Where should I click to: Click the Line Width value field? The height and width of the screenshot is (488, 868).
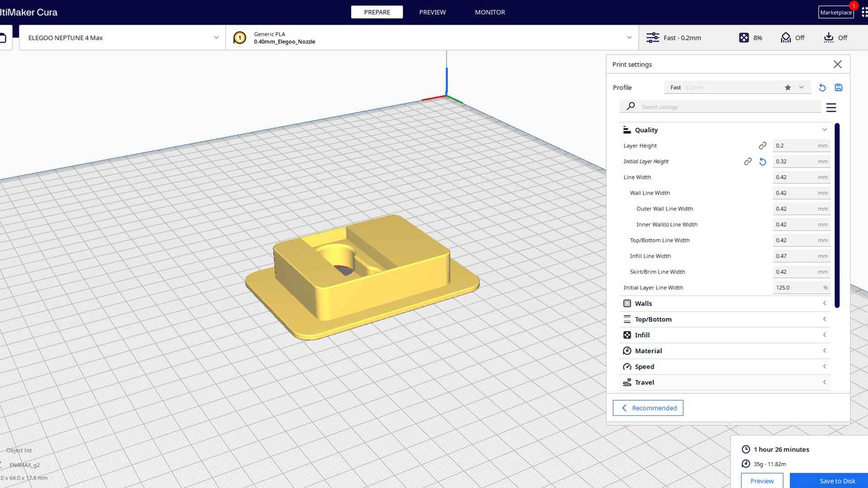pyautogui.click(x=801, y=177)
